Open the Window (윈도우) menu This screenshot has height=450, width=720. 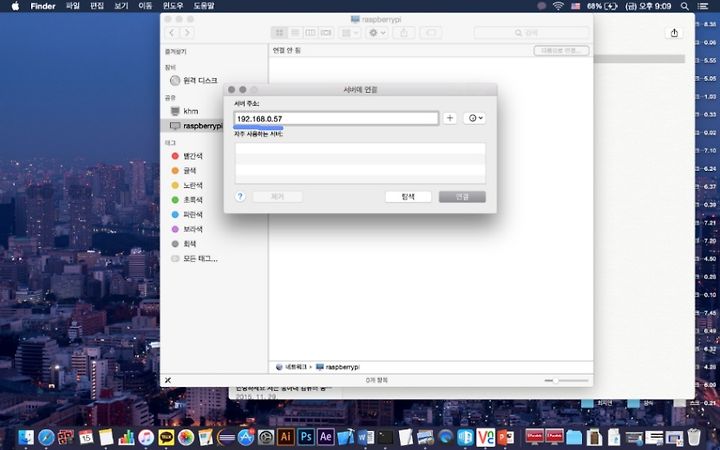click(x=173, y=6)
